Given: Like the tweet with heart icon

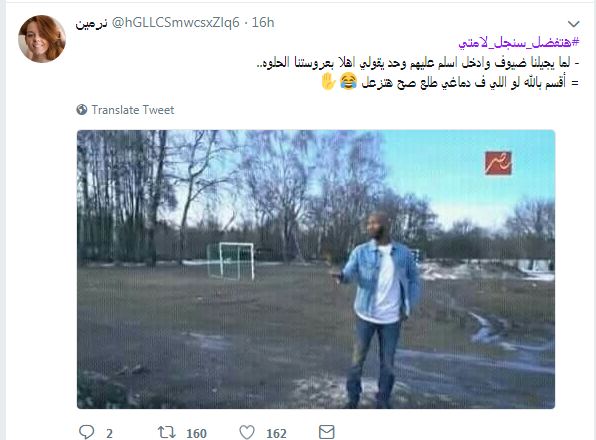Looking at the screenshot, I should tap(247, 432).
